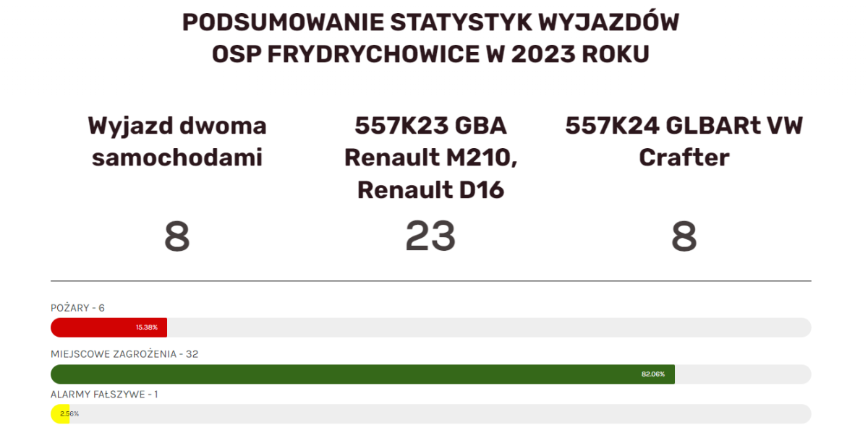Click the yellow Alarmy Fałszywe bar fill

pos(56,414)
